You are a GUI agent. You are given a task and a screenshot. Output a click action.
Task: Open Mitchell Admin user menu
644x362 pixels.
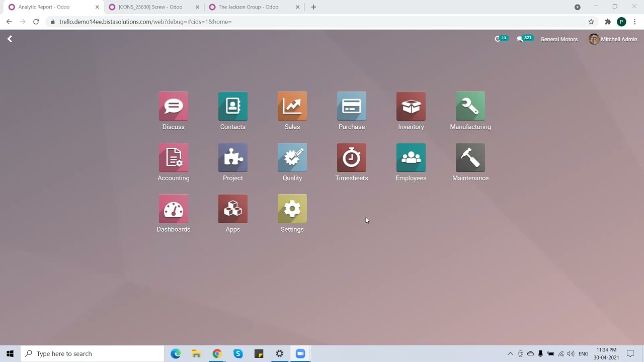(x=613, y=39)
